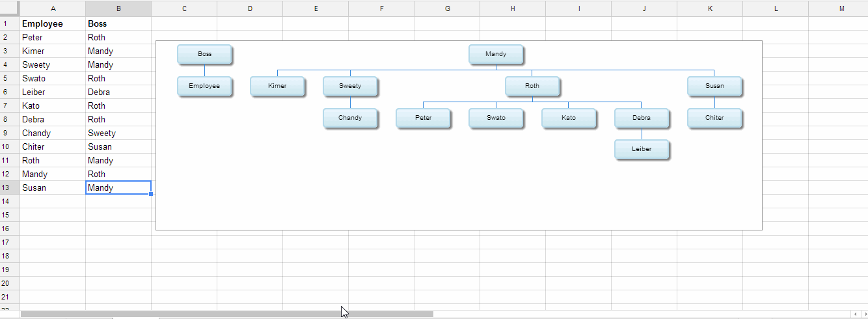Click the Chandy node in org chart
868x319 pixels.
coord(350,118)
